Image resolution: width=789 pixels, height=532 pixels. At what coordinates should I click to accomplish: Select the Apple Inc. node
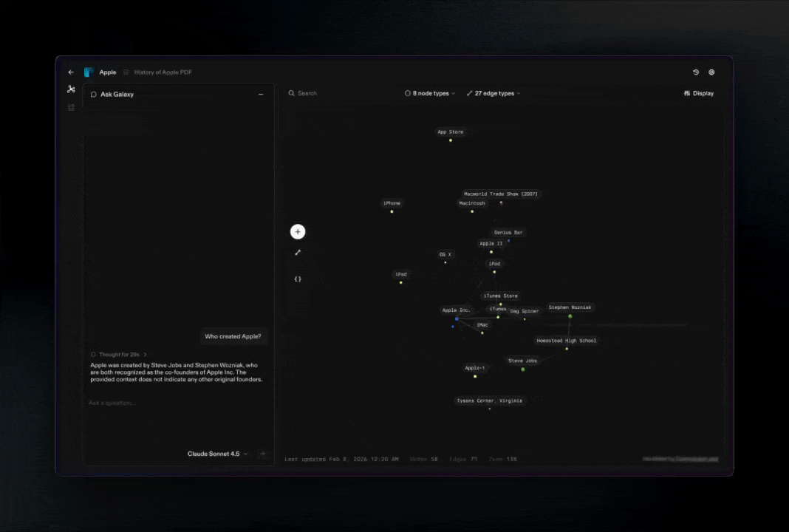pyautogui.click(x=456, y=310)
